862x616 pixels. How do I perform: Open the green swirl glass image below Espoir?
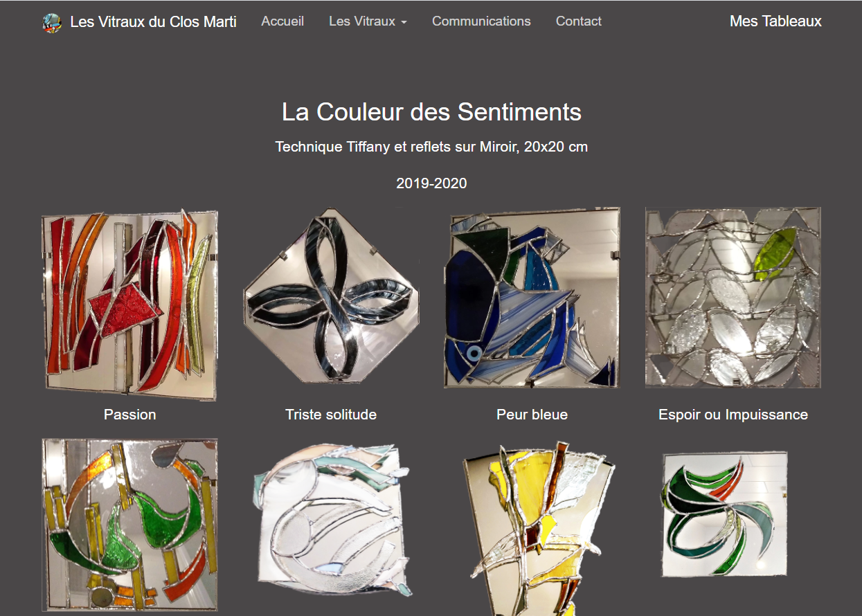coord(724,514)
